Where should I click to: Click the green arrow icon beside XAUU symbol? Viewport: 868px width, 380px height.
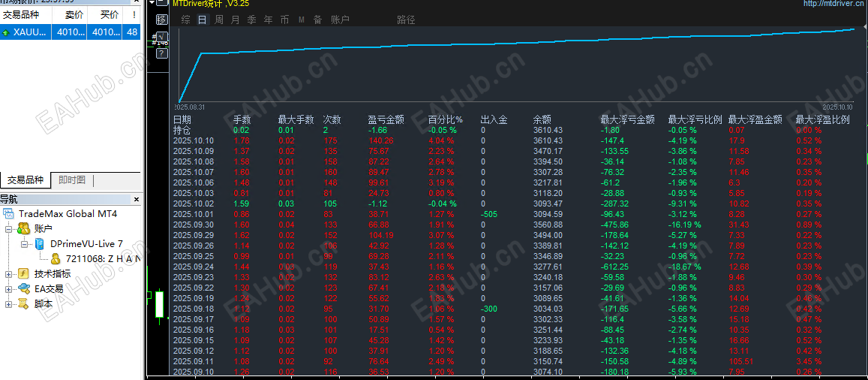[5, 33]
